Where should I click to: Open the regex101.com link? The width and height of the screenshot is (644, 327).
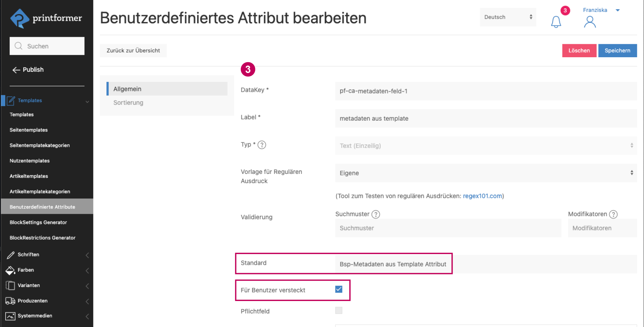[482, 196]
